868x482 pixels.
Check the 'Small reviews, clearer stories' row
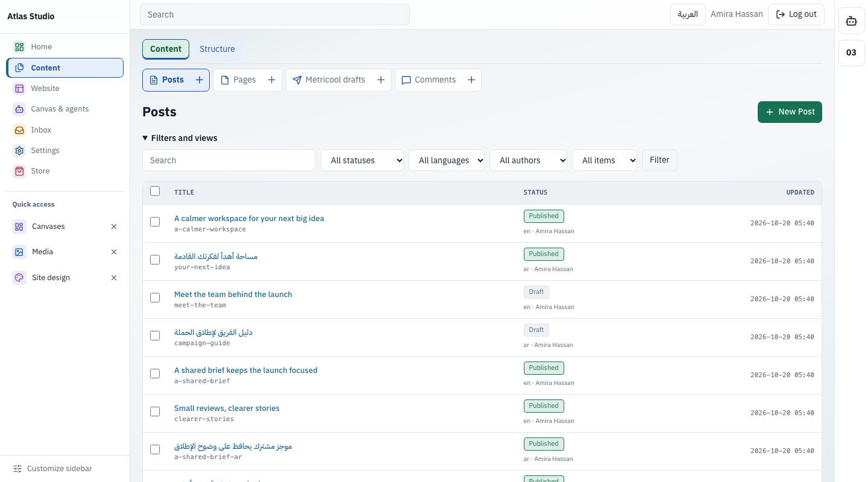click(155, 412)
